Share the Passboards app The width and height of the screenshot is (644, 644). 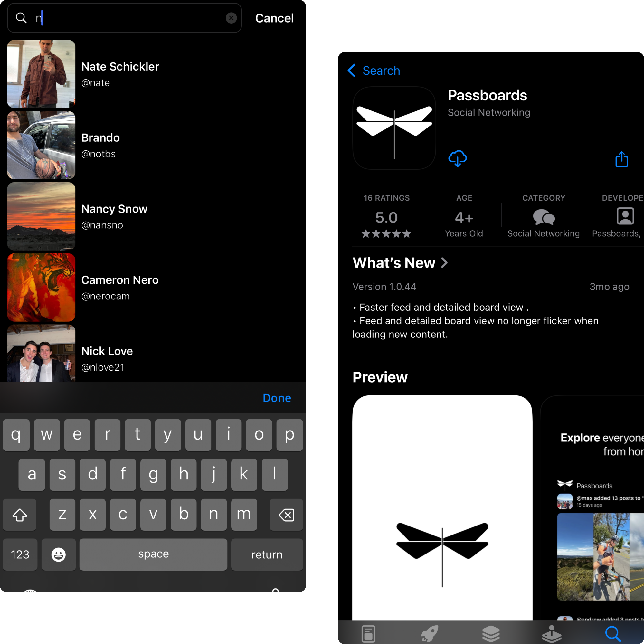click(622, 159)
